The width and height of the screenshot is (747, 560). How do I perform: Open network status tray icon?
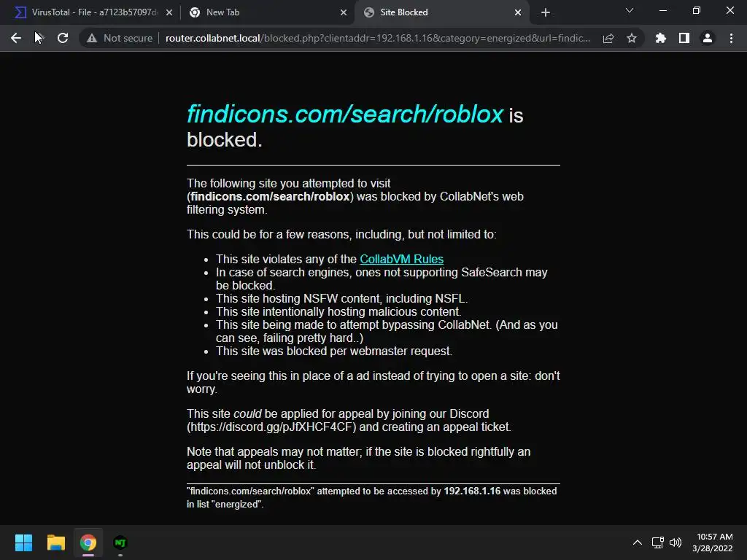658,542
